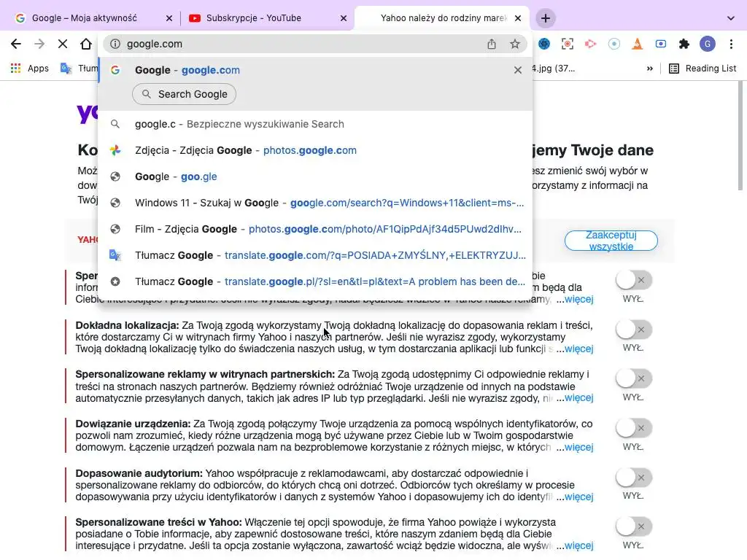Open the Reading List panel
The height and width of the screenshot is (560, 747).
click(703, 69)
